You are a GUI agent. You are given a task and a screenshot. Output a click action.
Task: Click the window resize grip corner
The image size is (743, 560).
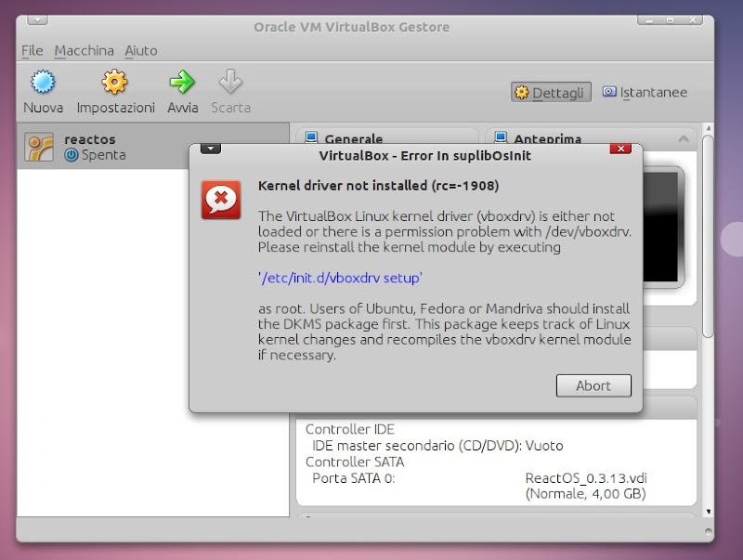708,531
